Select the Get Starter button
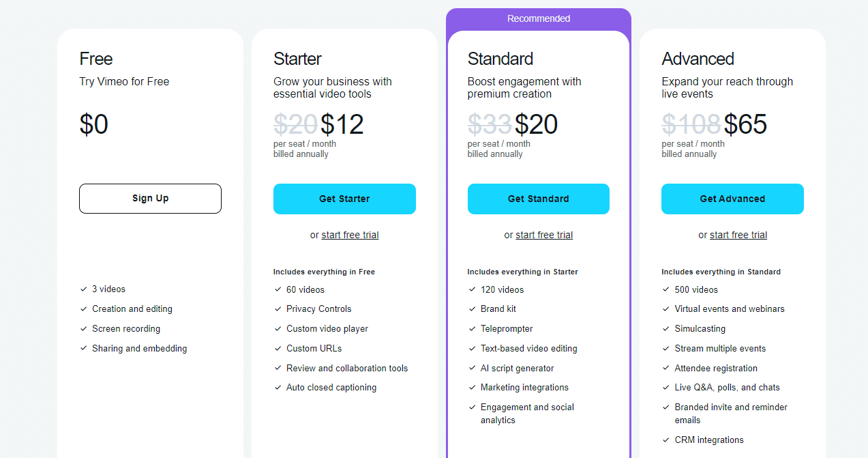The height and width of the screenshot is (458, 868). coord(344,199)
